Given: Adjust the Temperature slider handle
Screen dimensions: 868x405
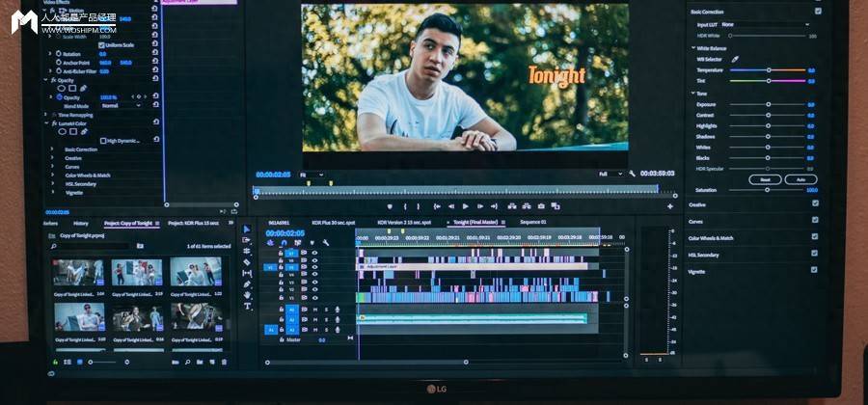Looking at the screenshot, I should tap(769, 69).
